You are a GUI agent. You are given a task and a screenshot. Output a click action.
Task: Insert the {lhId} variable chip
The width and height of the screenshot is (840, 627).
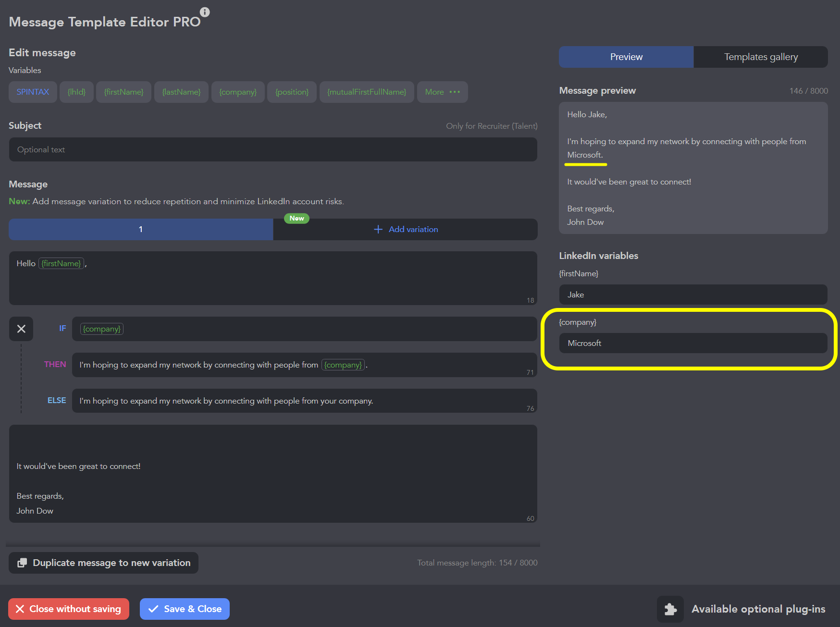pos(76,92)
